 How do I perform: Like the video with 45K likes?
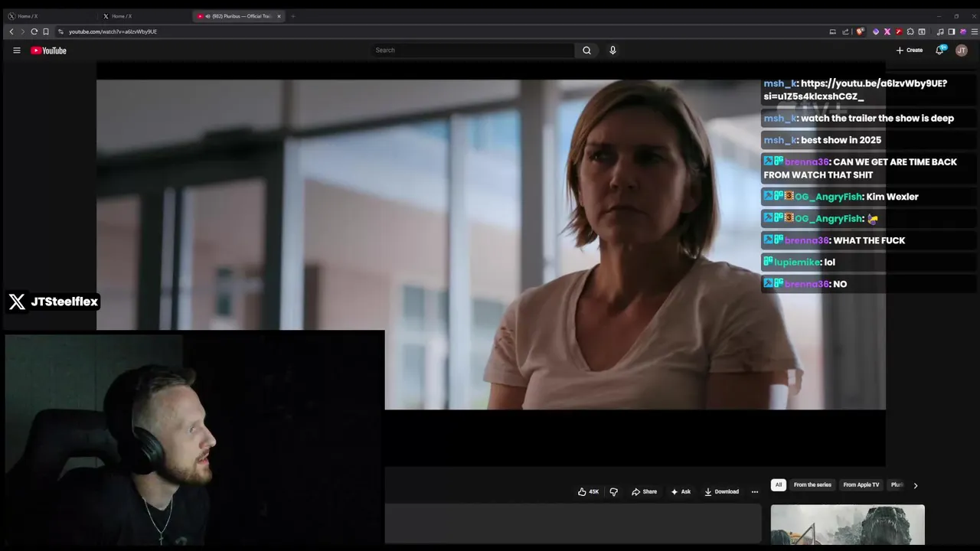(x=588, y=491)
